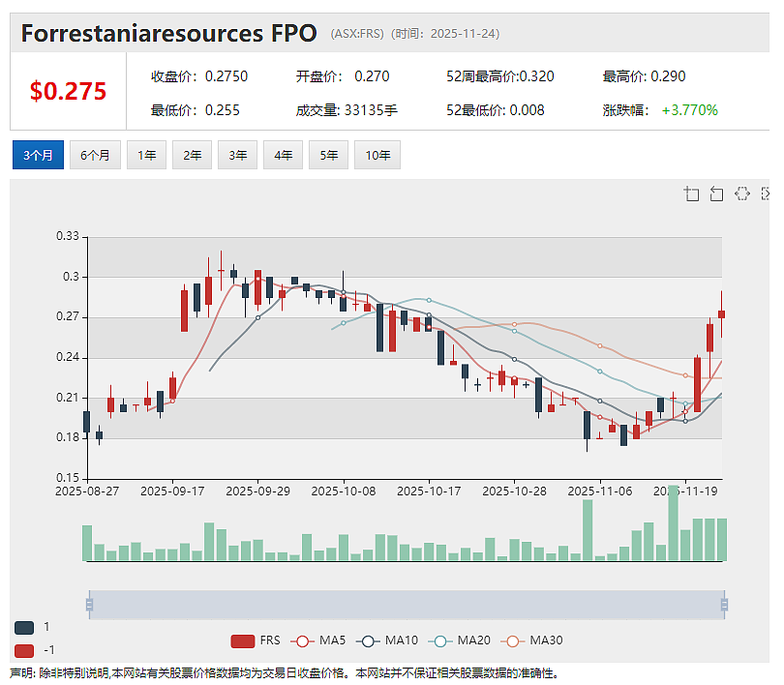The image size is (784, 685).
Task: Click the 最低价: 0.255 text
Action: pos(196,110)
